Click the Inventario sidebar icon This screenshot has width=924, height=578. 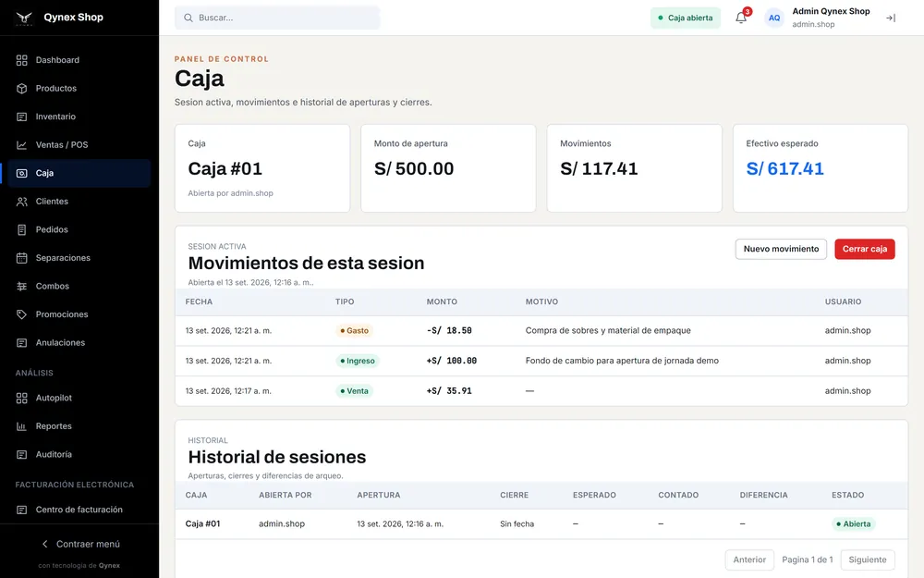coord(22,117)
